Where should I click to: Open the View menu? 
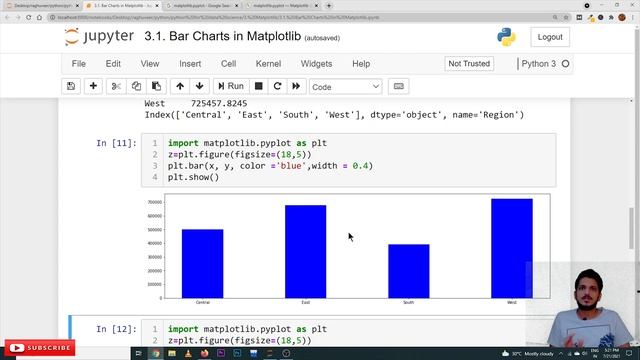[150, 64]
